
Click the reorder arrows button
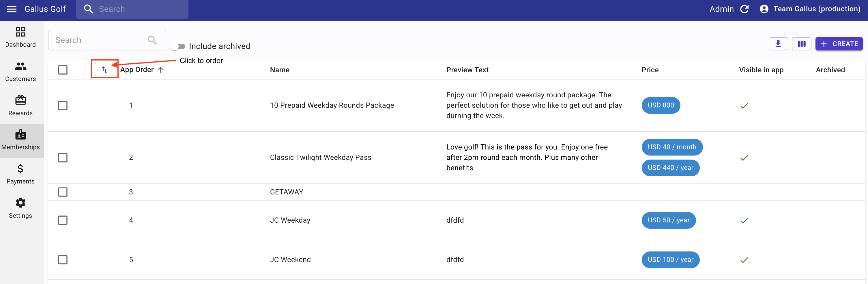[x=104, y=70]
